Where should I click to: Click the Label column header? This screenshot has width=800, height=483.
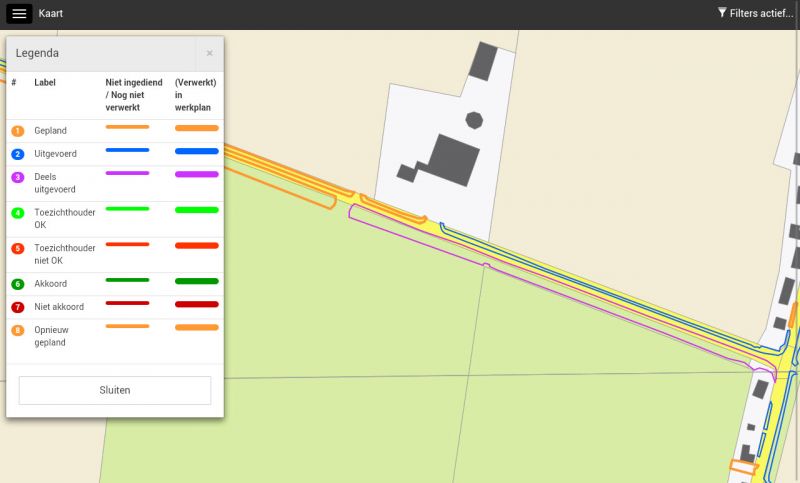point(45,82)
